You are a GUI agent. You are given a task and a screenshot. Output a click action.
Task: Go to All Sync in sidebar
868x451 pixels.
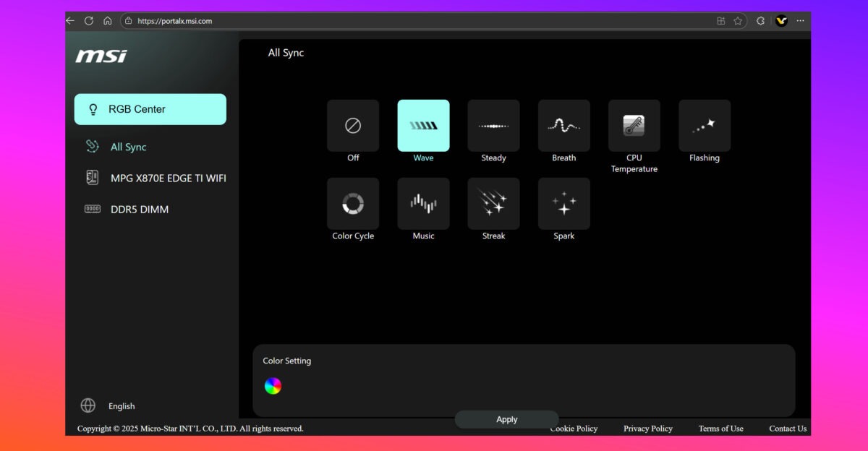(128, 147)
